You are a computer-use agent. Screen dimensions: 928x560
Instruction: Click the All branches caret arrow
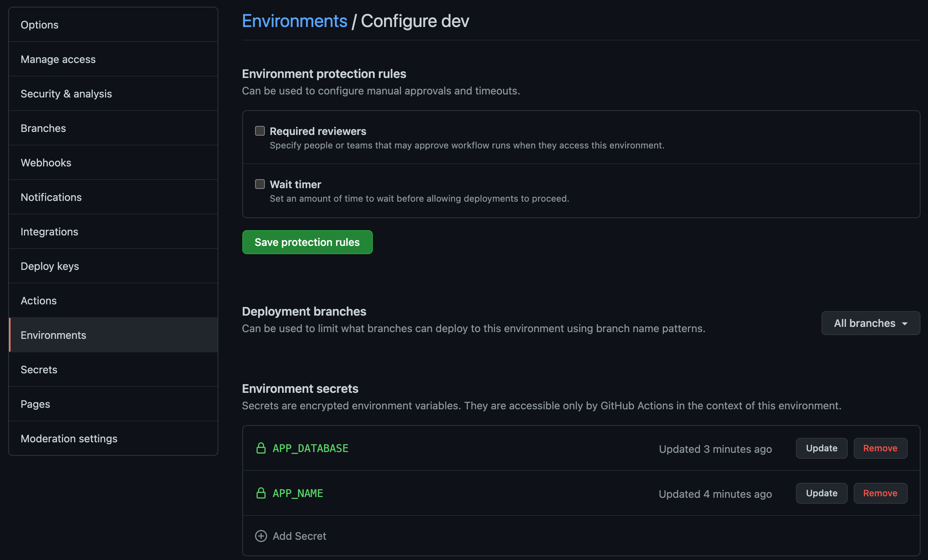click(x=905, y=323)
